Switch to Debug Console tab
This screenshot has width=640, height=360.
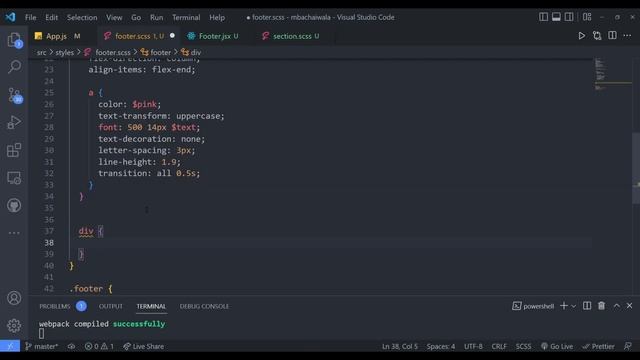click(204, 306)
